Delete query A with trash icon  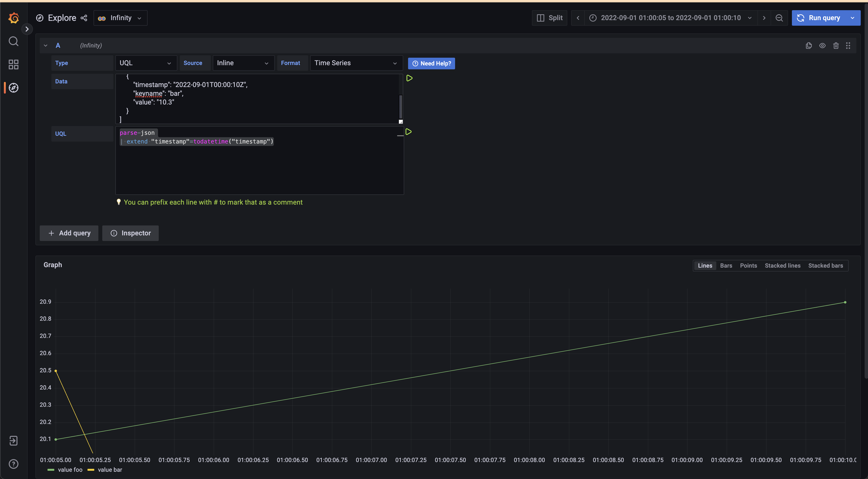point(836,46)
